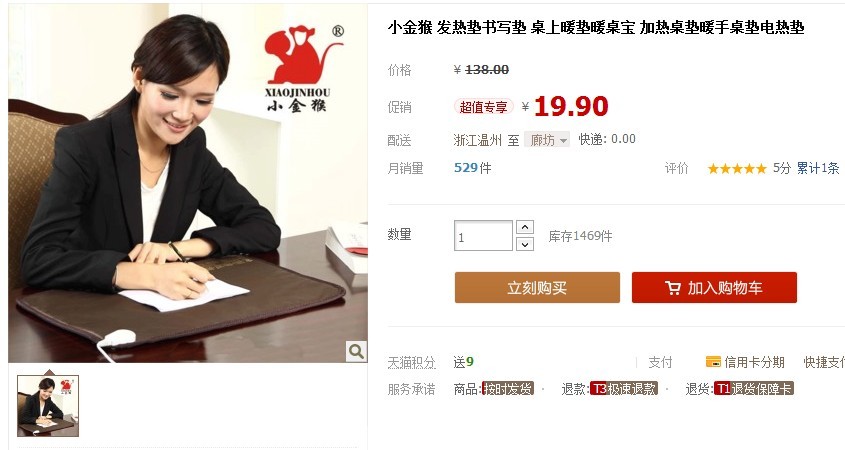Click the Xiaojinhou monkey logo on image

click(x=300, y=68)
